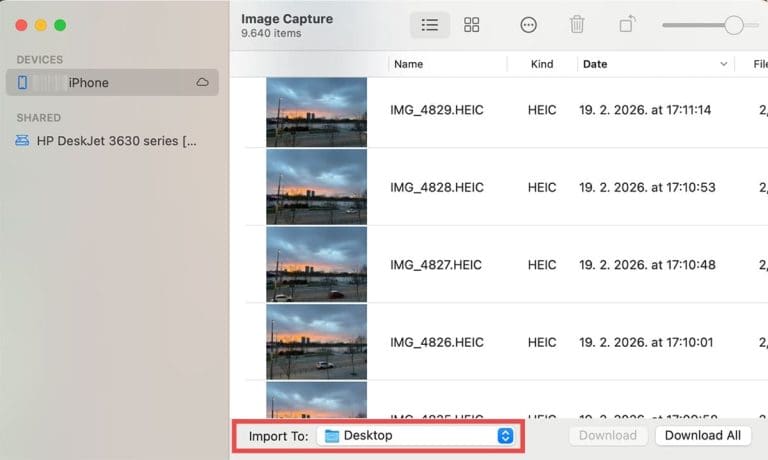Viewport: 768px width, 460px height.
Task: Select the IMG_4828.HEIC thumbnail
Action: (316, 187)
